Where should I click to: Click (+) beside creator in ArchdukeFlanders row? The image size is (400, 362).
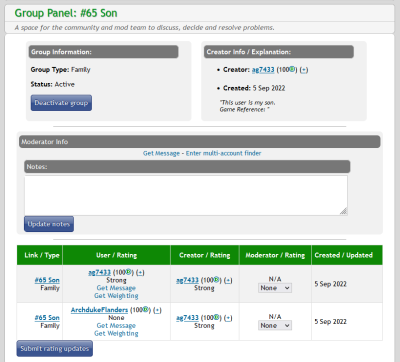click(x=228, y=318)
